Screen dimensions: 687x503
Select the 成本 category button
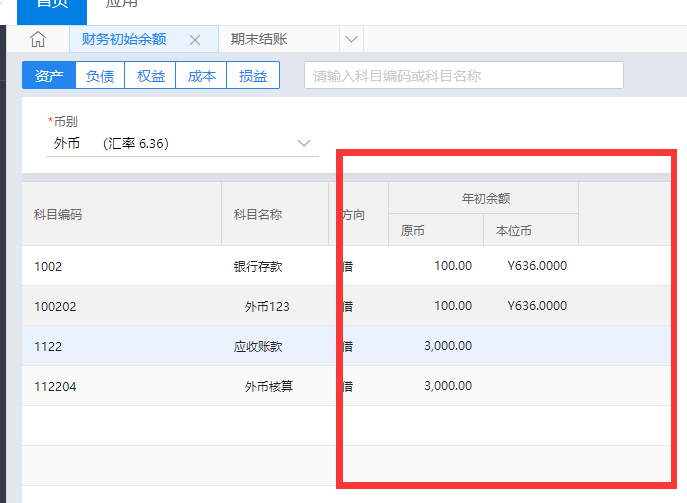[x=202, y=76]
